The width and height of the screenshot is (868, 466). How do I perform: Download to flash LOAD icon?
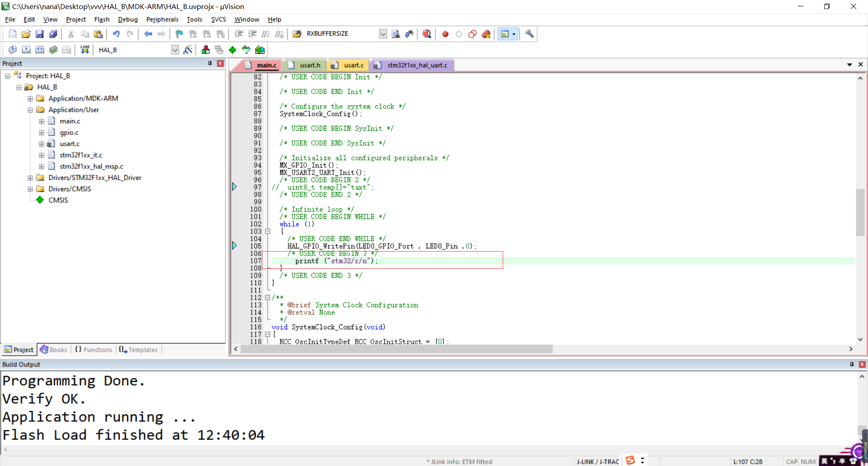coord(85,50)
